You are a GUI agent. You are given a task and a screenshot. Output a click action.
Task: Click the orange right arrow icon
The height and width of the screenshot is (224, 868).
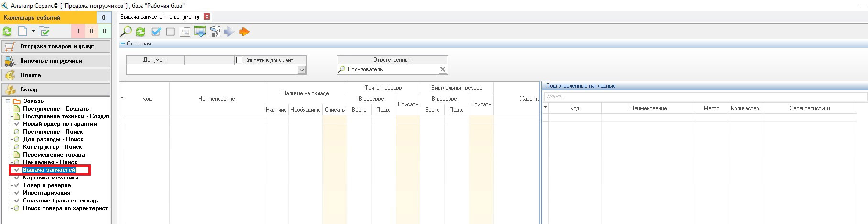pos(244,32)
